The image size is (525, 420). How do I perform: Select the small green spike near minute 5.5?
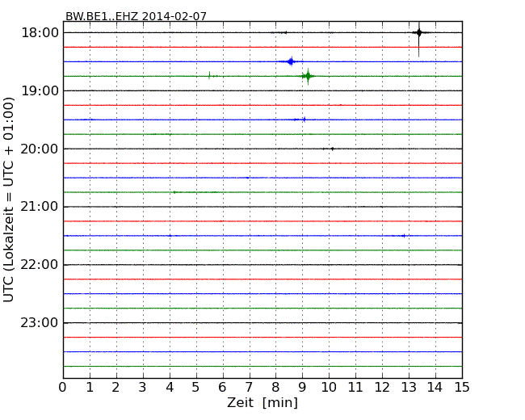[x=210, y=75]
